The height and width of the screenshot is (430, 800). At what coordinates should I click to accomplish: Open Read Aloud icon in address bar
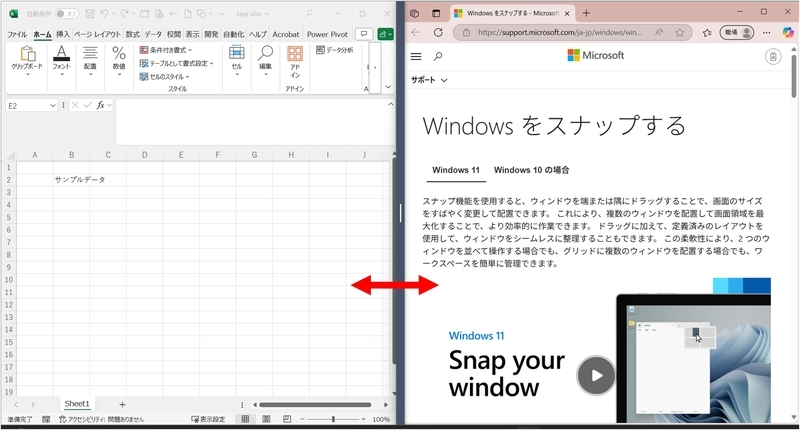point(659,32)
